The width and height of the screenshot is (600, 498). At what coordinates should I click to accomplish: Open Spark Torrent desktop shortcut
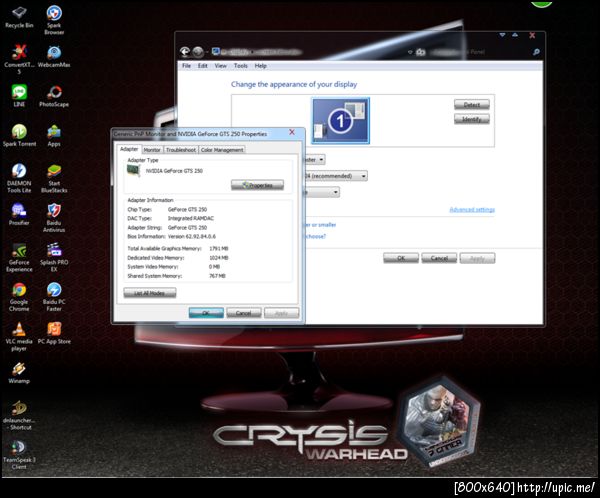[x=19, y=135]
